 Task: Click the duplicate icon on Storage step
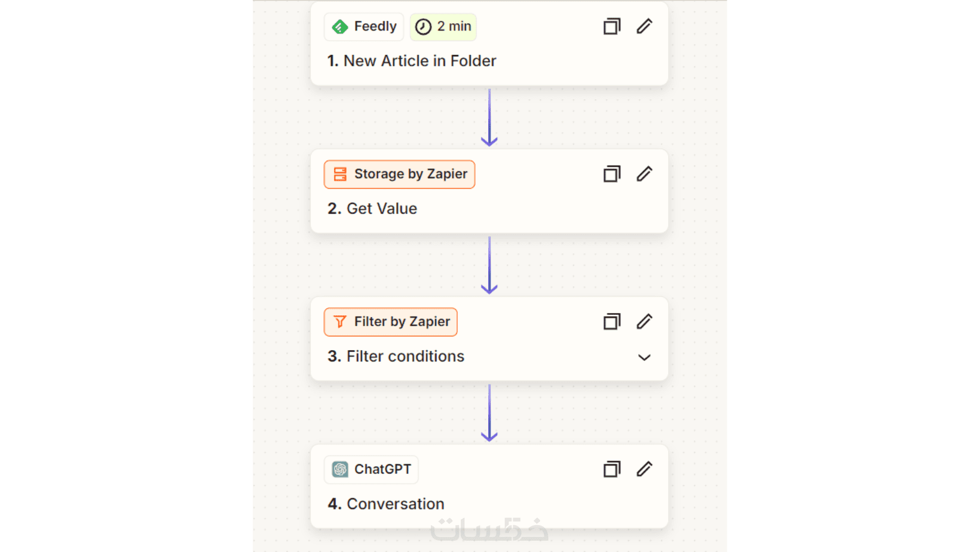611,174
